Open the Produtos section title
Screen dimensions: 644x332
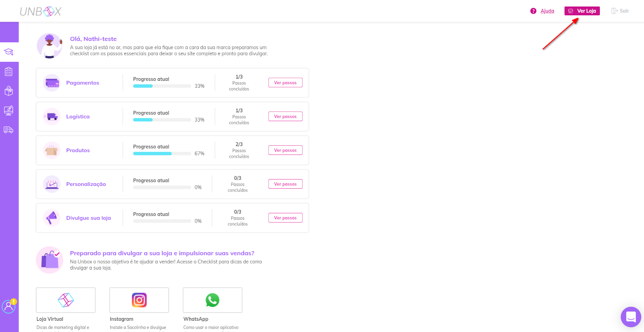pyautogui.click(x=78, y=151)
